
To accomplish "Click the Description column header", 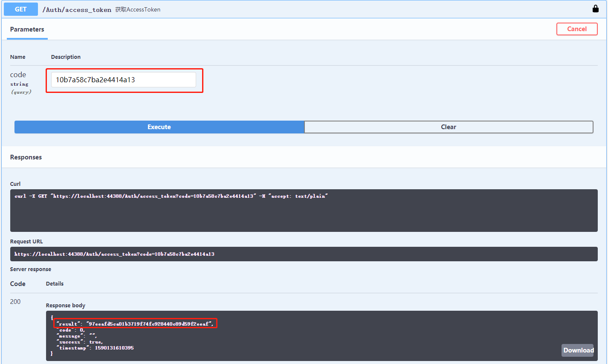I will tap(66, 57).
